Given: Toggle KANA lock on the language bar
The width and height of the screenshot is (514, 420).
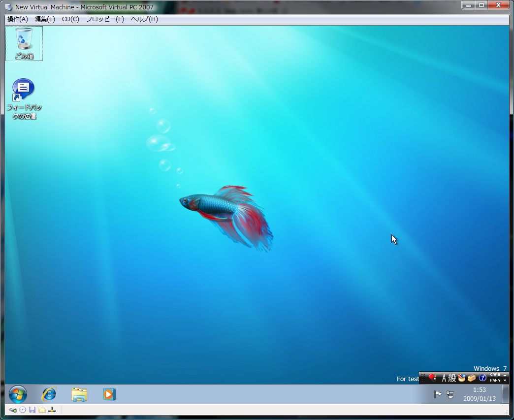Looking at the screenshot, I should 495,381.
